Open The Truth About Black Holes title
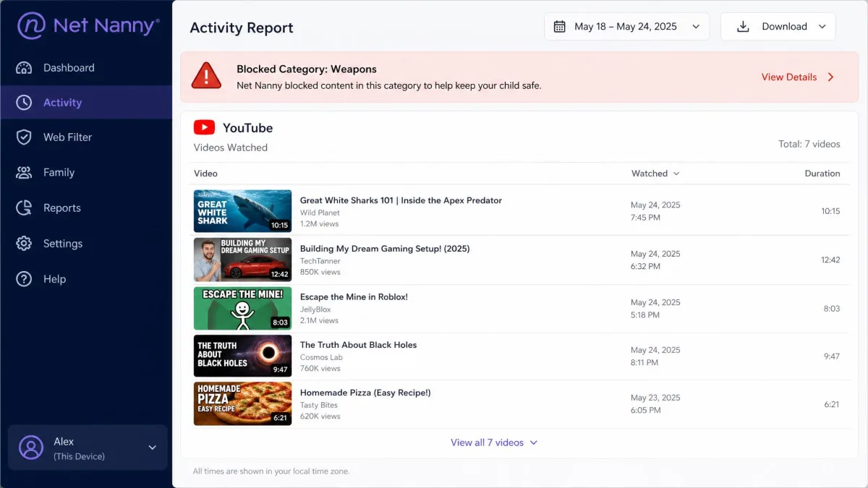The width and height of the screenshot is (868, 488). coord(358,345)
